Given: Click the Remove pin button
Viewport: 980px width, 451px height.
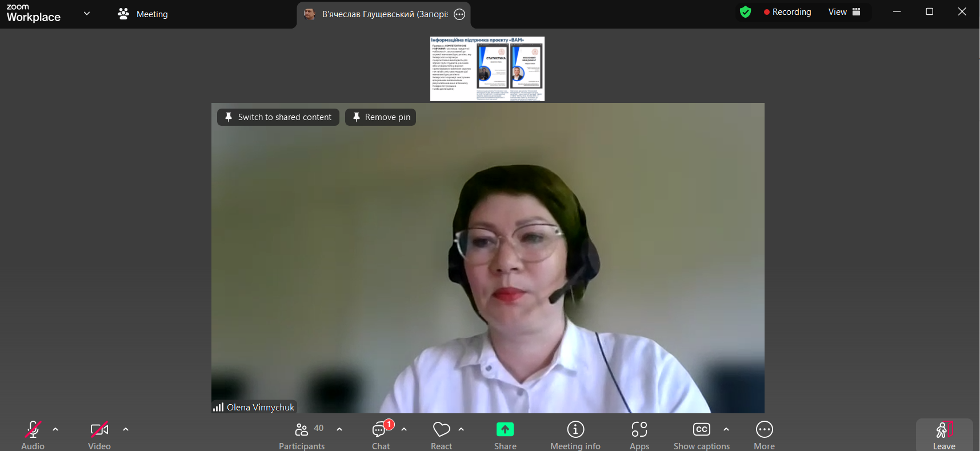Looking at the screenshot, I should (381, 117).
